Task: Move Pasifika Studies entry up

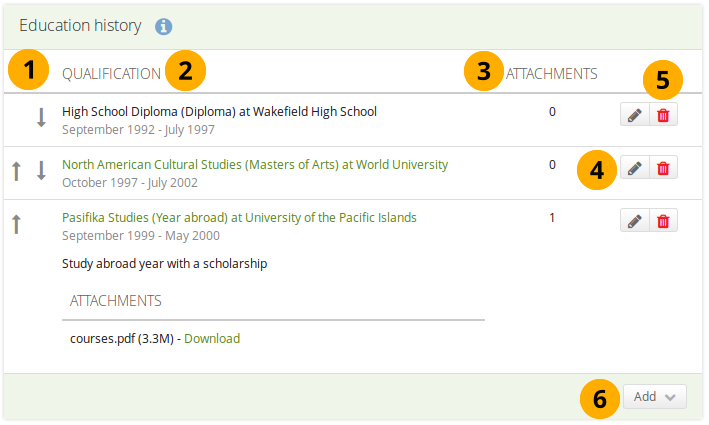Action: point(16,224)
